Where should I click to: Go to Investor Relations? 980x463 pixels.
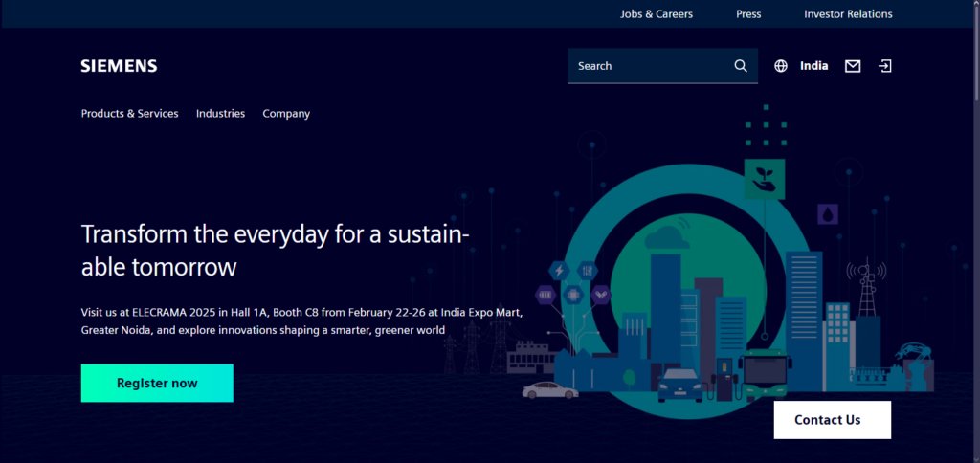(848, 13)
